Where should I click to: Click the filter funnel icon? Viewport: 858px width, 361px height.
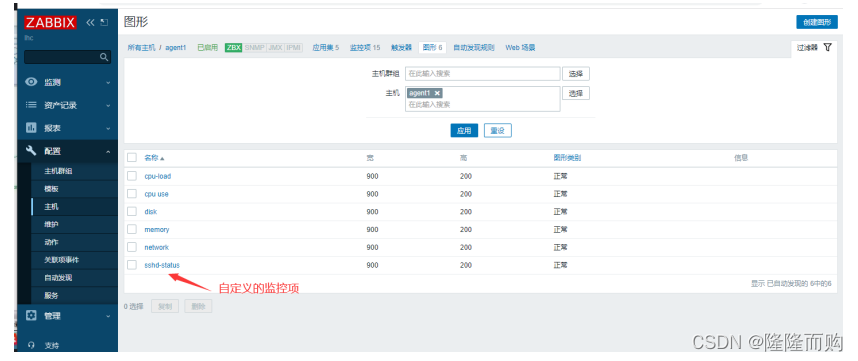tap(827, 48)
